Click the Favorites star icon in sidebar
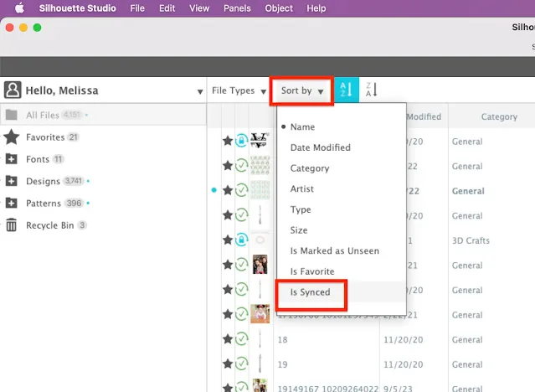Viewport: 535px width, 392px height. click(12, 137)
